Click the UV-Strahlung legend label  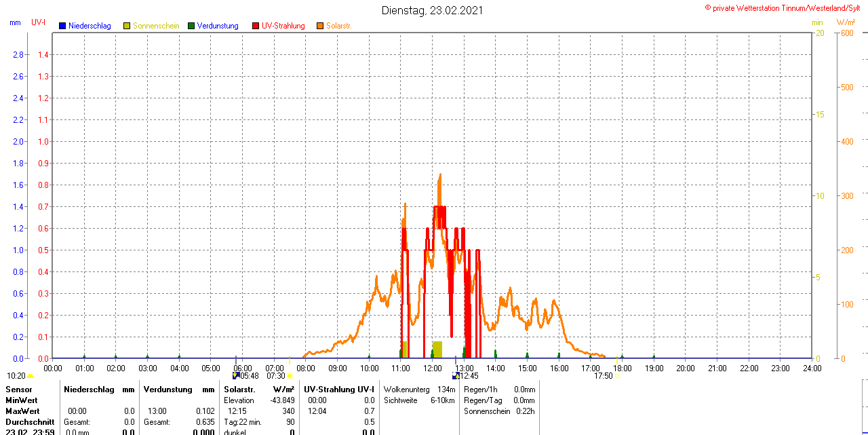tap(283, 26)
